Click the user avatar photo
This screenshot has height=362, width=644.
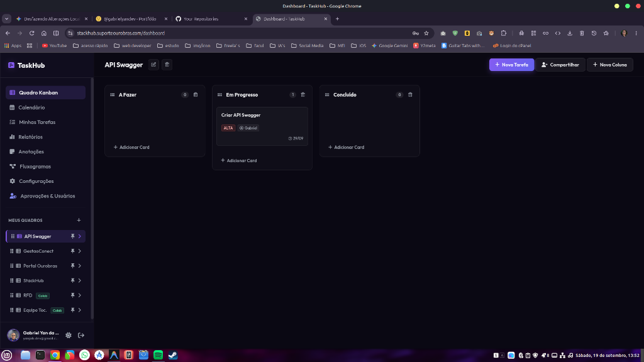tap(13, 336)
